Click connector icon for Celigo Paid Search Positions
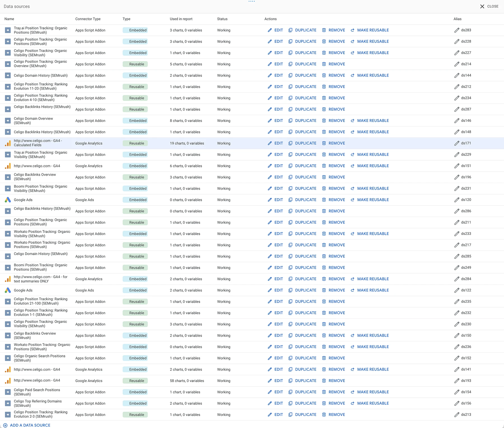 tap(8, 392)
